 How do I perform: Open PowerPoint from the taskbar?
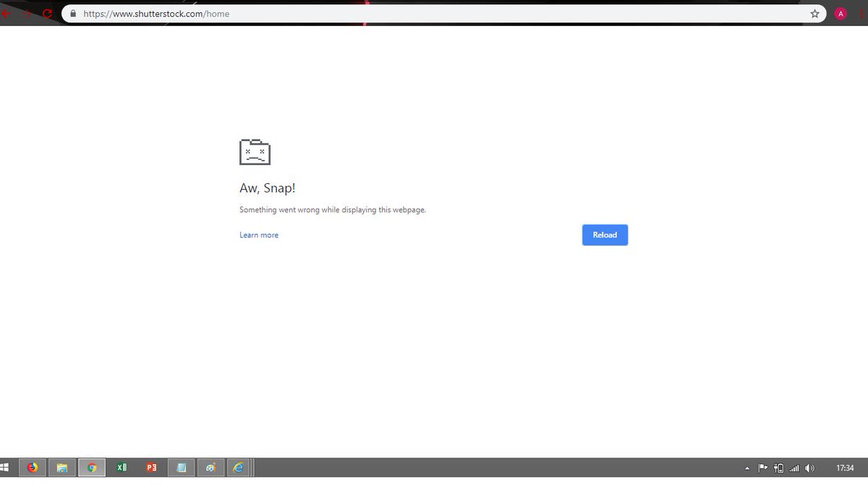[151, 468]
